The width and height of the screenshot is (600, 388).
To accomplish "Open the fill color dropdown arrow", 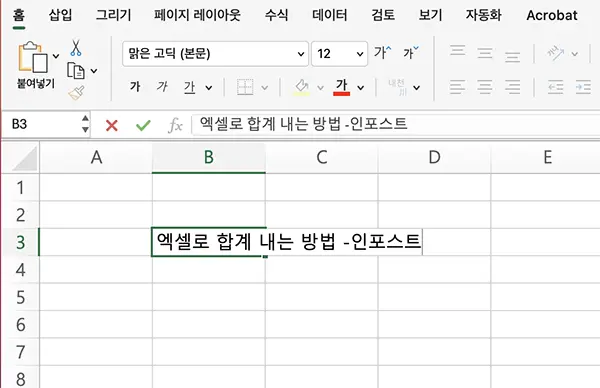I will tap(321, 88).
